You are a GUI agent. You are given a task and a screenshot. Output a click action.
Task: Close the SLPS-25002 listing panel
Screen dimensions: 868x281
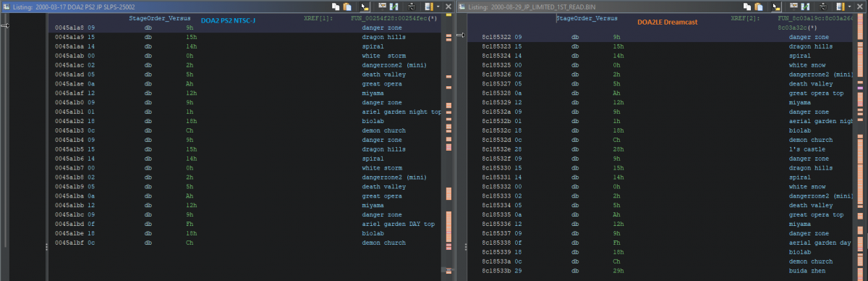[x=448, y=7]
